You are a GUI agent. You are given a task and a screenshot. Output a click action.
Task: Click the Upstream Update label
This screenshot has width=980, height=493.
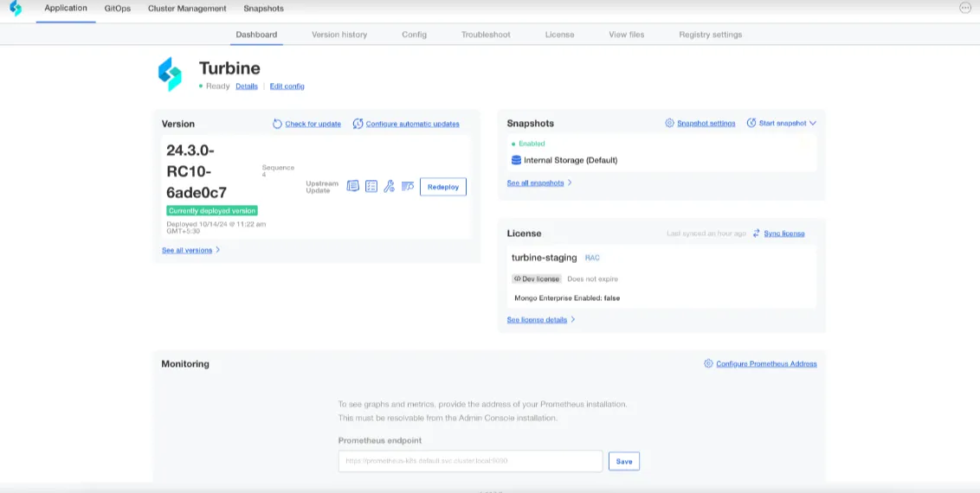tap(322, 187)
